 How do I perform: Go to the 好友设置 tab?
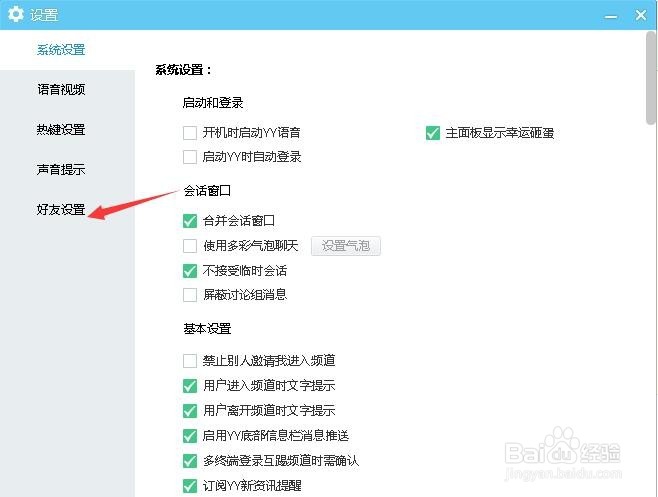tap(61, 209)
